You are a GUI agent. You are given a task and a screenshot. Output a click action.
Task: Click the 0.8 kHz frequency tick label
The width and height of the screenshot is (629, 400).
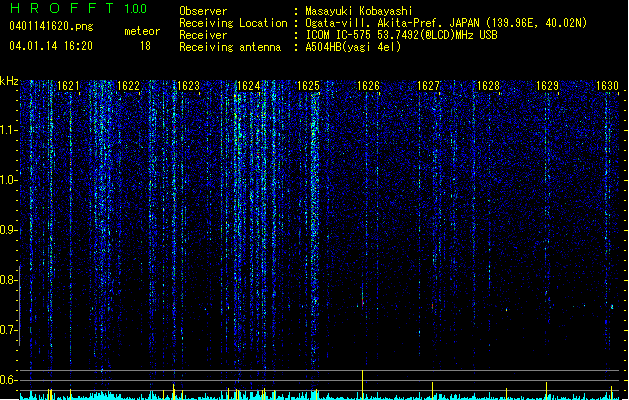(x=7, y=280)
